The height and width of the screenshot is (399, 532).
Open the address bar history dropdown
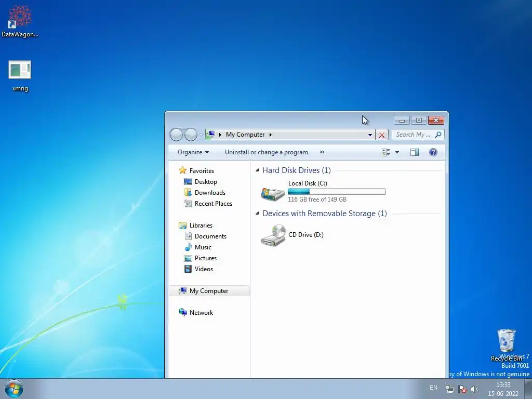[370, 135]
